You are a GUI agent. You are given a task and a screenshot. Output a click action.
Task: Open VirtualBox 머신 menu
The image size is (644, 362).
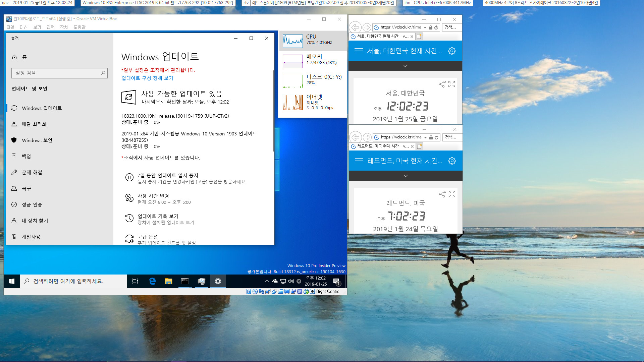[23, 27]
